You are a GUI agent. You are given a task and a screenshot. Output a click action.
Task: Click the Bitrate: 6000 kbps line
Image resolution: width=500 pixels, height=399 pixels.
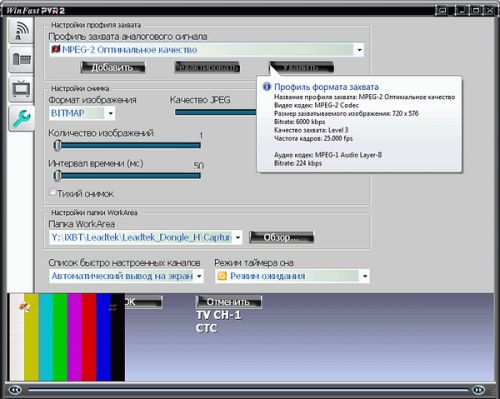coord(299,122)
